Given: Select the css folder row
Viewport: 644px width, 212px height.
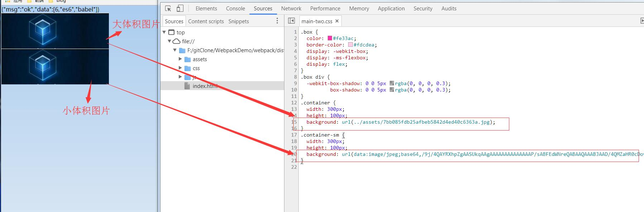Looking at the screenshot, I should [222, 68].
